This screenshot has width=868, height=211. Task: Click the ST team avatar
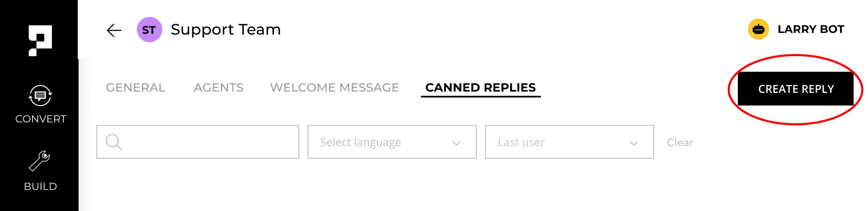point(149,30)
